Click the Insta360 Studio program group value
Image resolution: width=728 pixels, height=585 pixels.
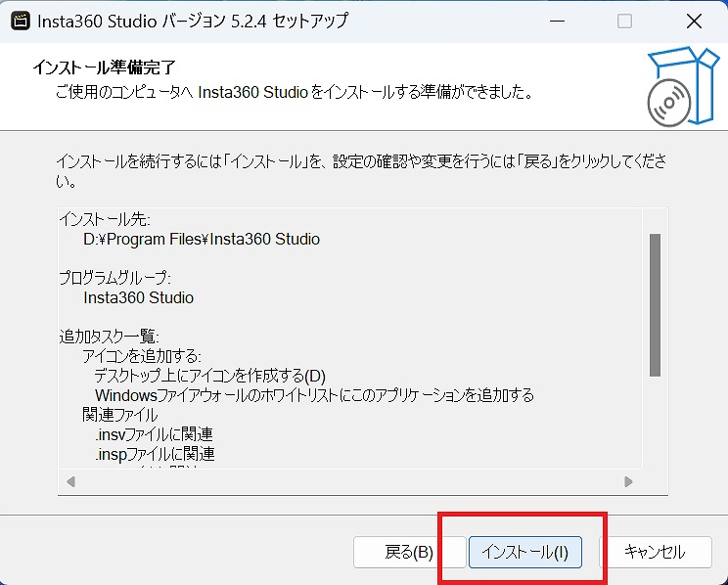[x=138, y=297]
